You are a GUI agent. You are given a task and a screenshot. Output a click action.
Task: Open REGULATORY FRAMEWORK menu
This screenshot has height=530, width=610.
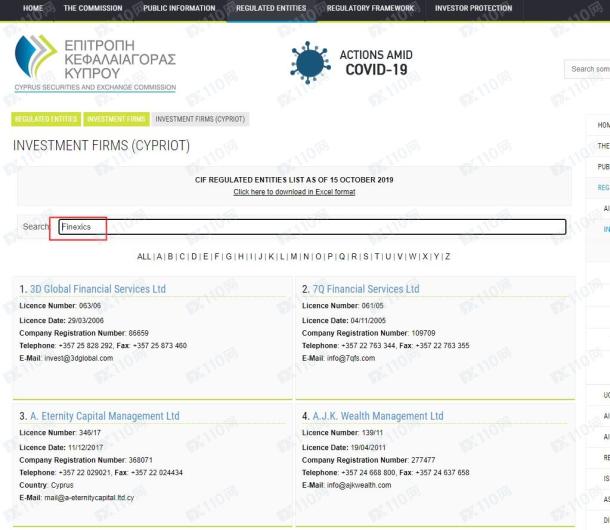tap(370, 8)
